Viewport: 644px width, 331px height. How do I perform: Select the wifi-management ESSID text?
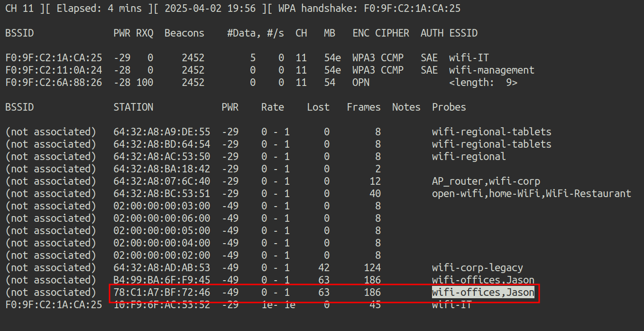click(491, 70)
